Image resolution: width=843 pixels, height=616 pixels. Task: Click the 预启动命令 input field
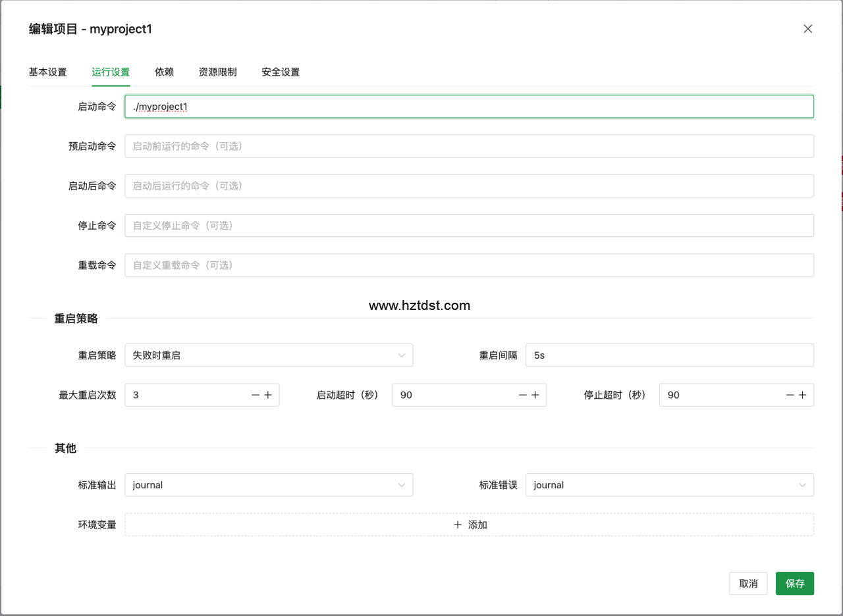(469, 146)
